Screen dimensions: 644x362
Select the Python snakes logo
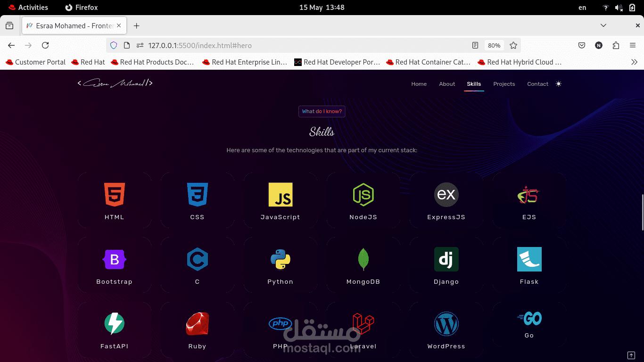coord(281,259)
